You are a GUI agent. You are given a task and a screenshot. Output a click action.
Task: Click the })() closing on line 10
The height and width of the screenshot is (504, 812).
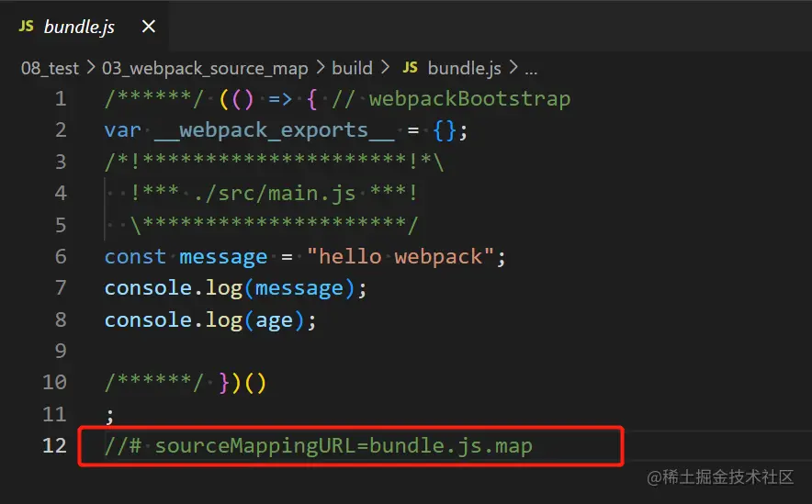pyautogui.click(x=242, y=384)
